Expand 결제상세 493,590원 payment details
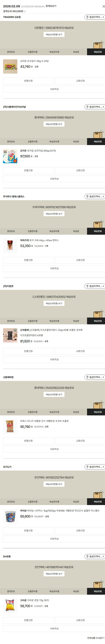The height and width of the screenshot is (644, 105). [x=15, y=11]
